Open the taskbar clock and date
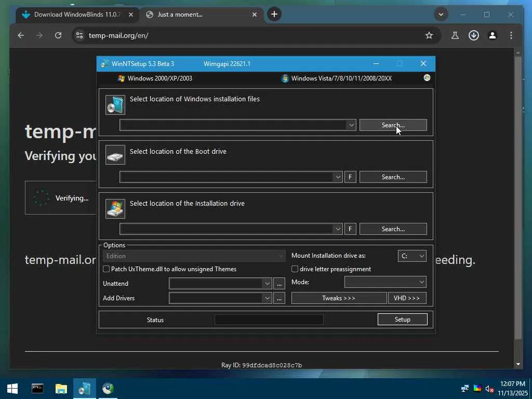 (513, 389)
